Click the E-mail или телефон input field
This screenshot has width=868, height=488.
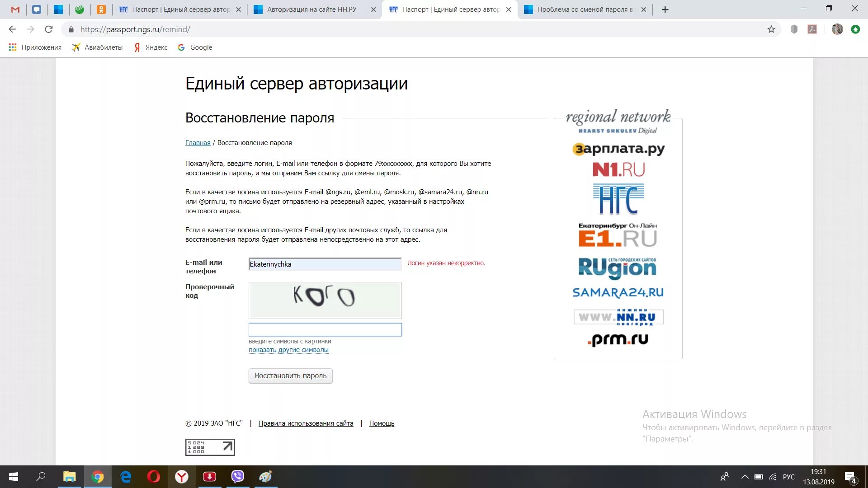(x=325, y=264)
